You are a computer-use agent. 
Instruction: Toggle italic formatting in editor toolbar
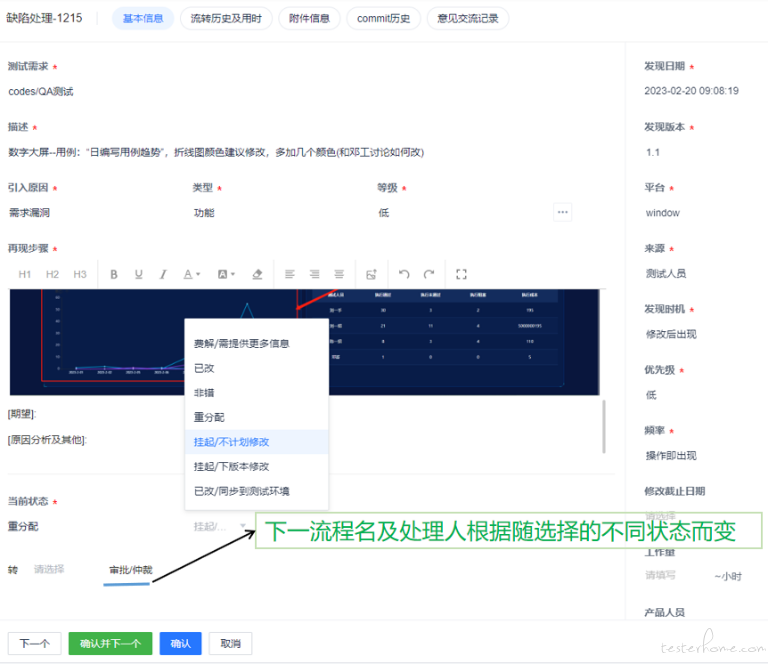[x=162, y=274]
